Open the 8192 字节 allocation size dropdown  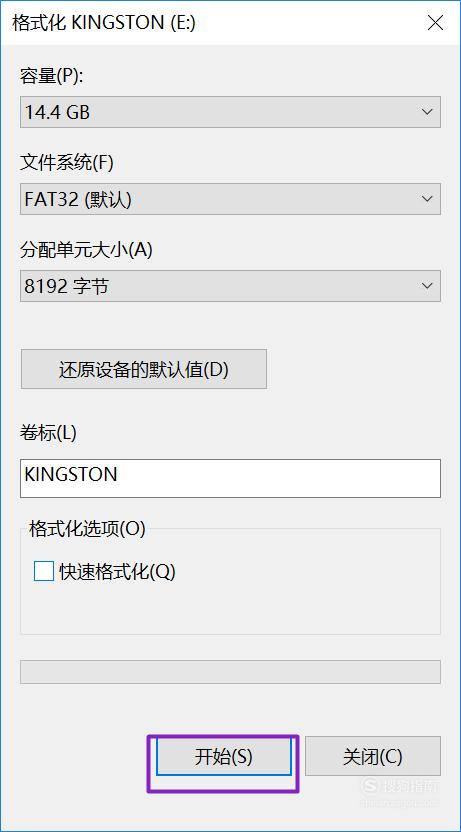(x=230, y=286)
